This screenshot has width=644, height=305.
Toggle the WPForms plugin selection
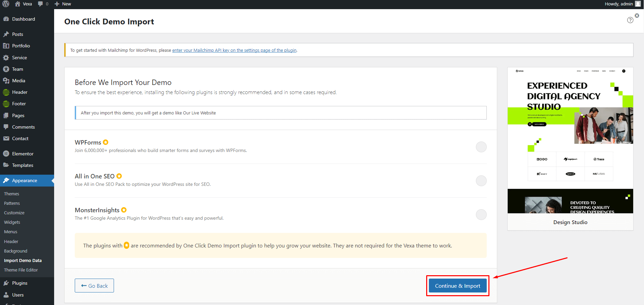point(481,147)
